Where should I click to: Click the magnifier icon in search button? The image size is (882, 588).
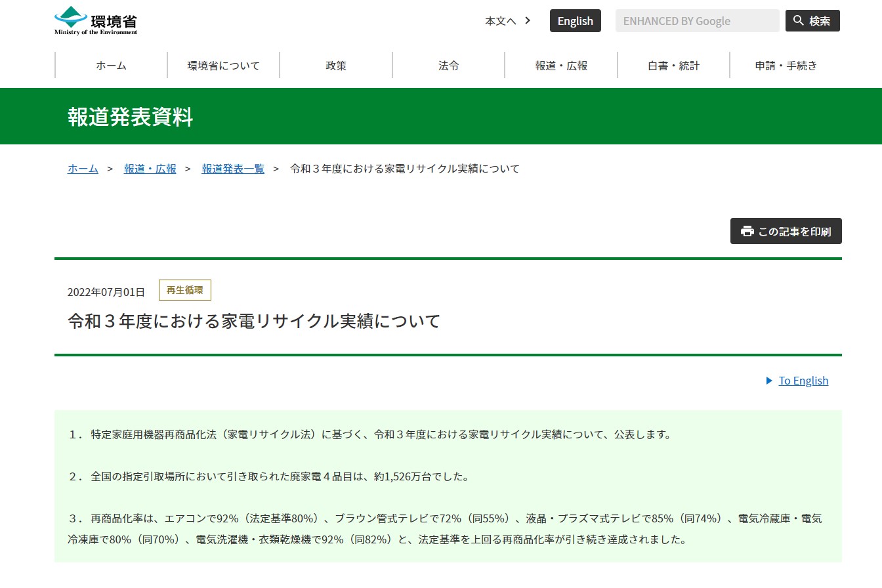(x=799, y=21)
